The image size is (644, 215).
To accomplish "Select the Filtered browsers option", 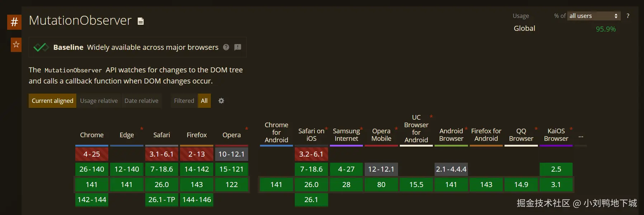I will (x=184, y=101).
